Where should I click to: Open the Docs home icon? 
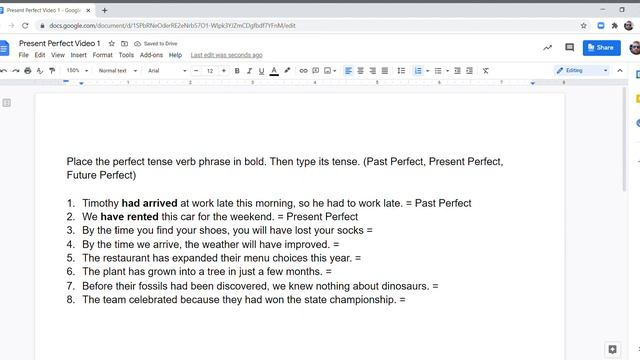[4, 48]
